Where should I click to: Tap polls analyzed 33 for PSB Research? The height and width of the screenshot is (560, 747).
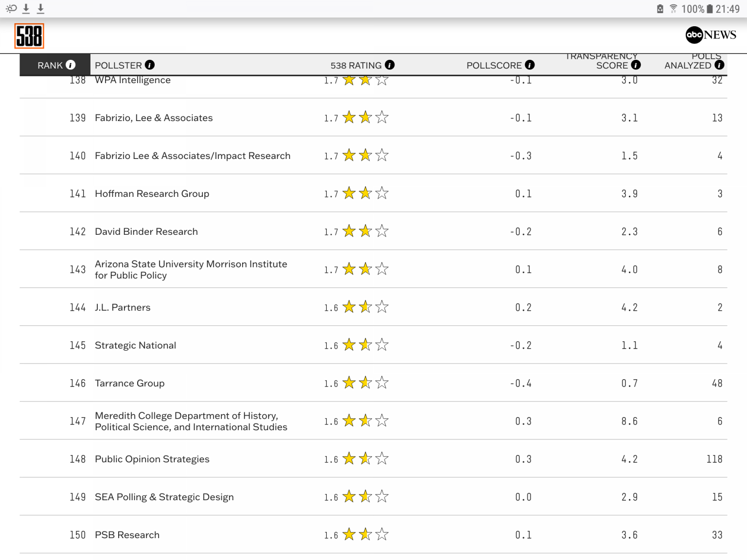(717, 535)
